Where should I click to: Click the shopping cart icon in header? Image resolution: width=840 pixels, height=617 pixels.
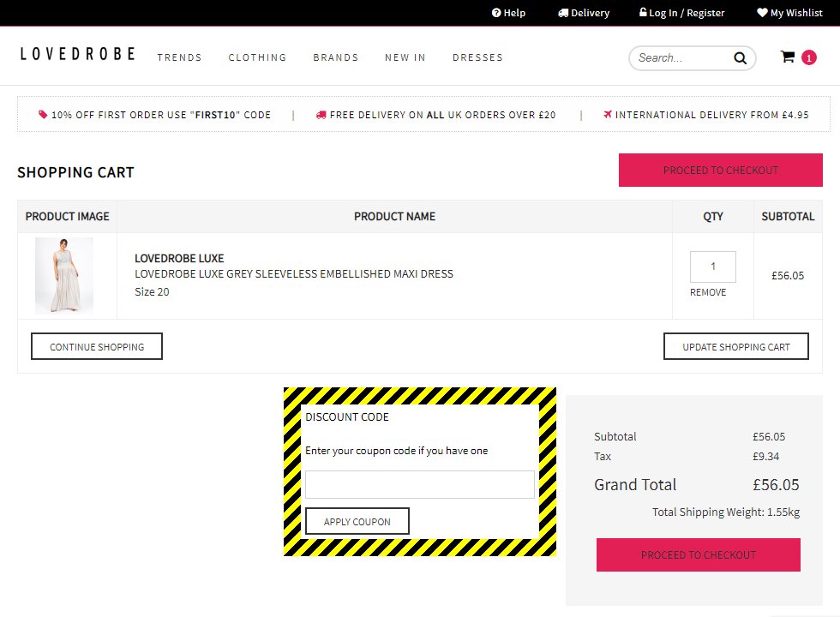787,57
